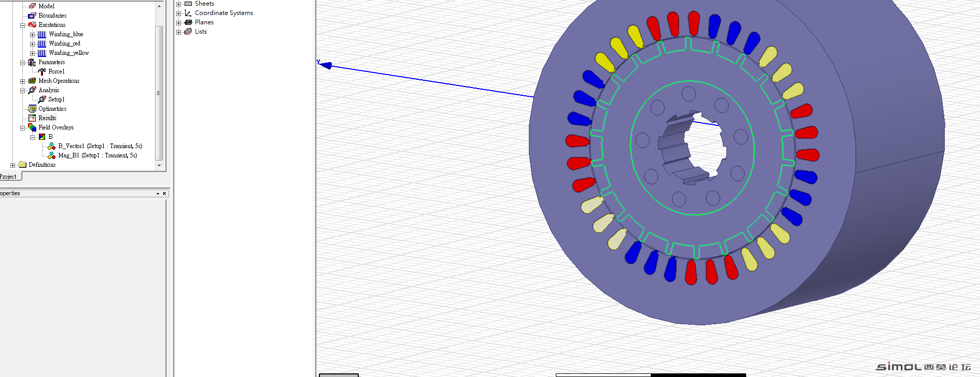The height and width of the screenshot is (377, 980).
Task: Click project tree scroll down arrow
Action: (x=159, y=165)
